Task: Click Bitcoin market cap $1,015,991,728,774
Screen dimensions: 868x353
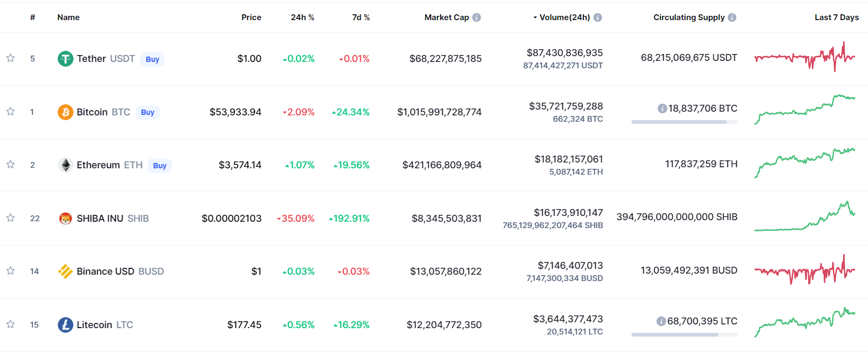Action: click(x=440, y=112)
